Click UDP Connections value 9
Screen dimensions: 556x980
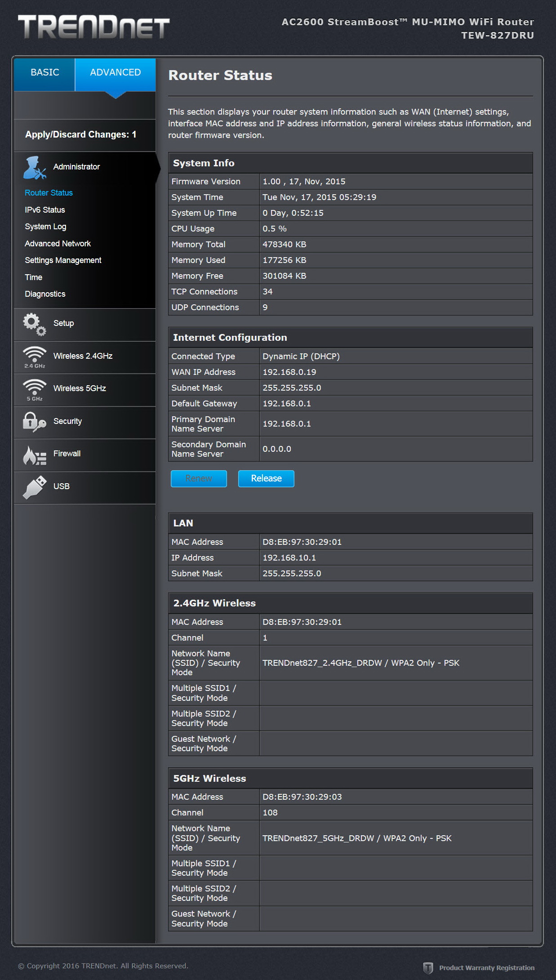click(265, 307)
